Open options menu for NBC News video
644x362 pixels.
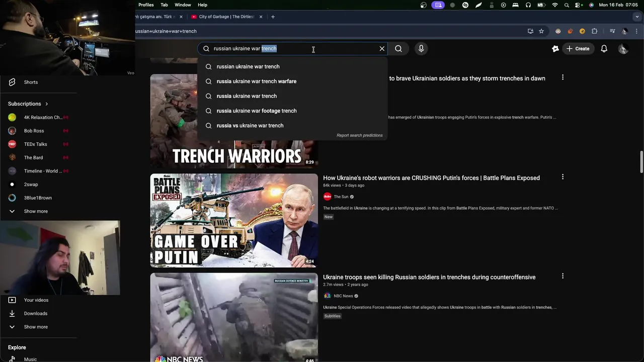pos(562,276)
